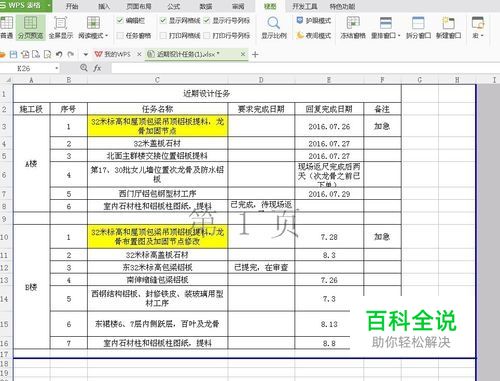Open a 新建窗口 new window
The width and height of the screenshot is (500, 381).
coord(448,27)
